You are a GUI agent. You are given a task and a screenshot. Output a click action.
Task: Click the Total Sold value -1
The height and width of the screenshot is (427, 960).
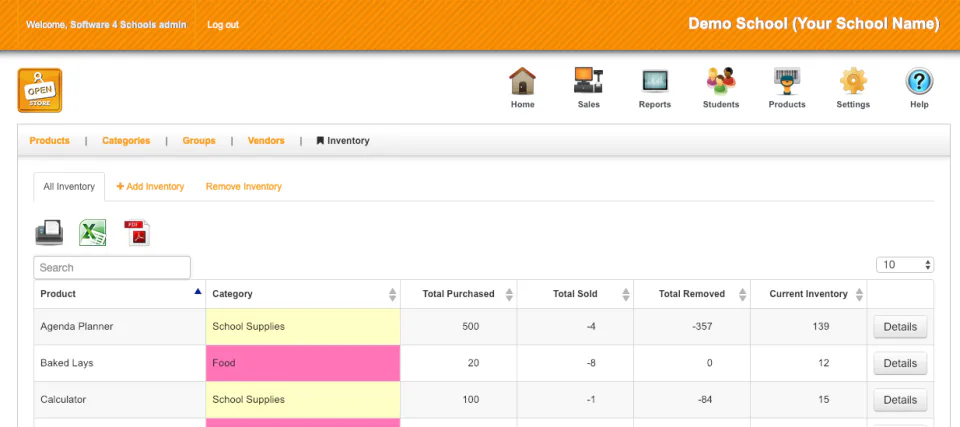coord(591,399)
